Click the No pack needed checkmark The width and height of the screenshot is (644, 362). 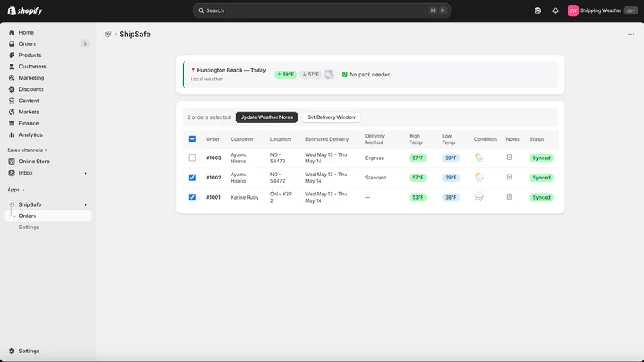tap(345, 75)
